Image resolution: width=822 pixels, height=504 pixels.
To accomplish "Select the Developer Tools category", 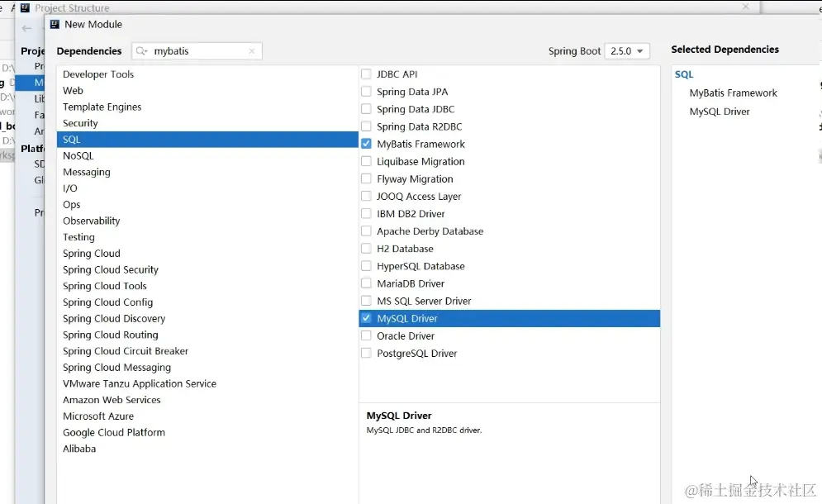I will pos(98,74).
